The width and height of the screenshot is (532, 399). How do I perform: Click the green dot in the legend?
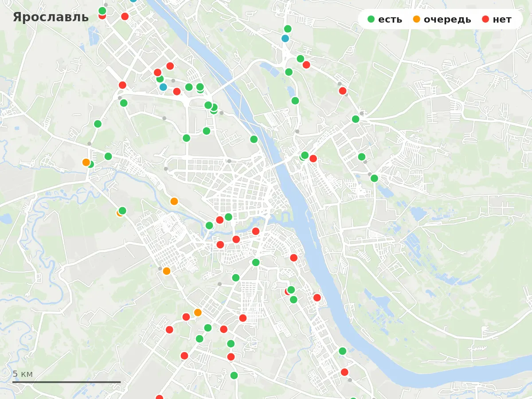pyautogui.click(x=371, y=19)
